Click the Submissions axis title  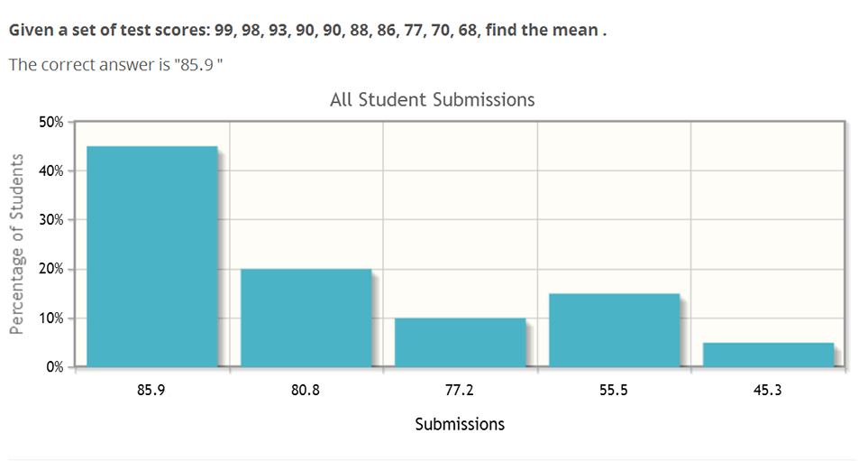[x=460, y=424]
